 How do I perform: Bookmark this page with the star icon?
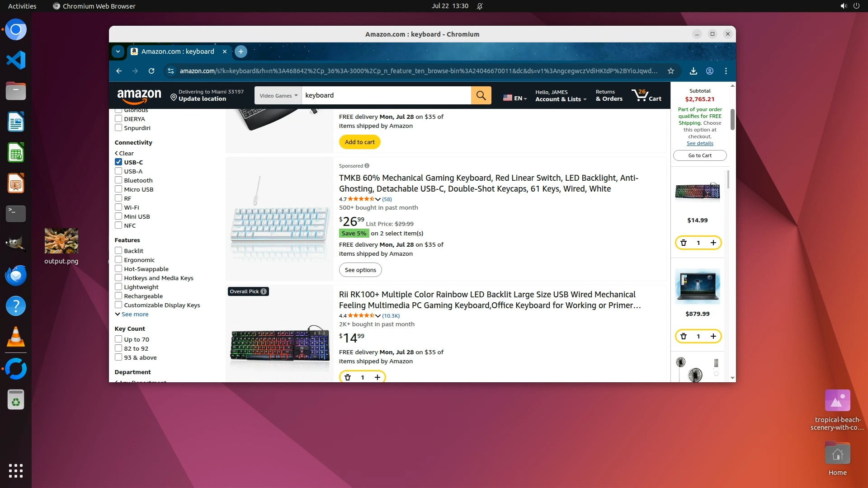pyautogui.click(x=671, y=71)
